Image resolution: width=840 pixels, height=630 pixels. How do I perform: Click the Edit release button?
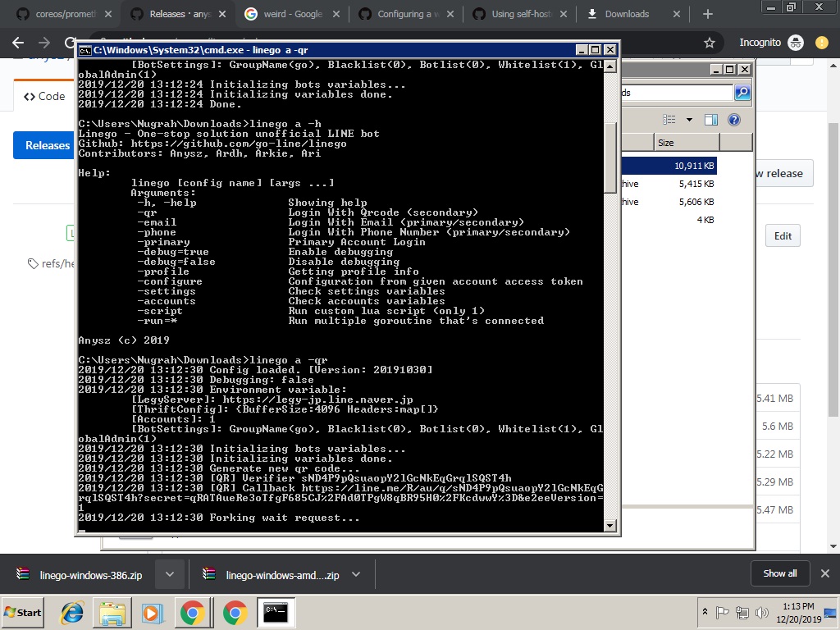(783, 235)
